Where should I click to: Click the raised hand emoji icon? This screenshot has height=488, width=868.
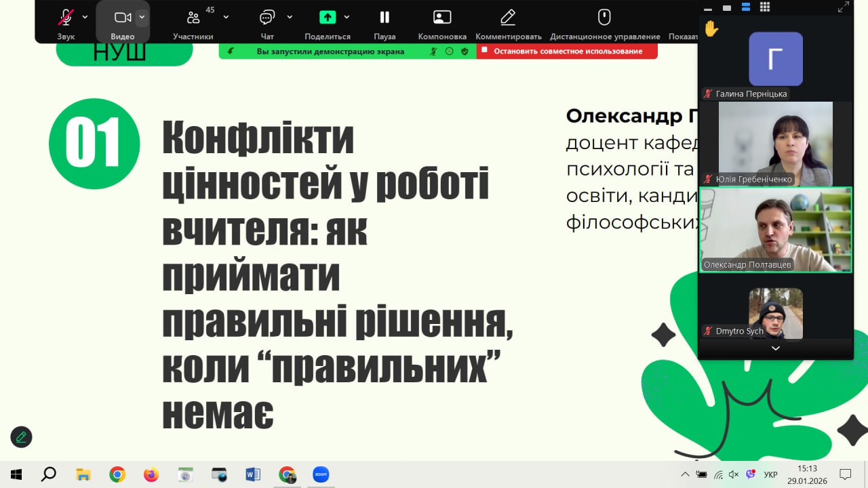tap(711, 29)
